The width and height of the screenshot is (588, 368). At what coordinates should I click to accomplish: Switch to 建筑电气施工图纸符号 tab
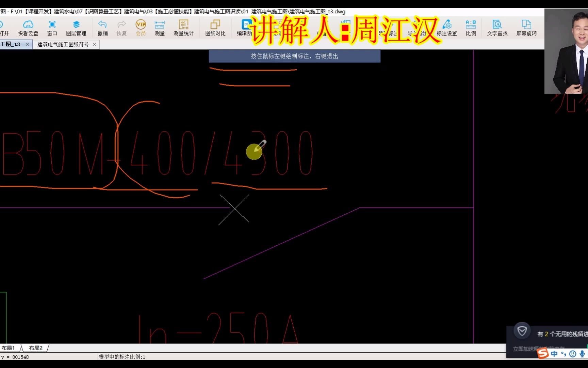63,44
